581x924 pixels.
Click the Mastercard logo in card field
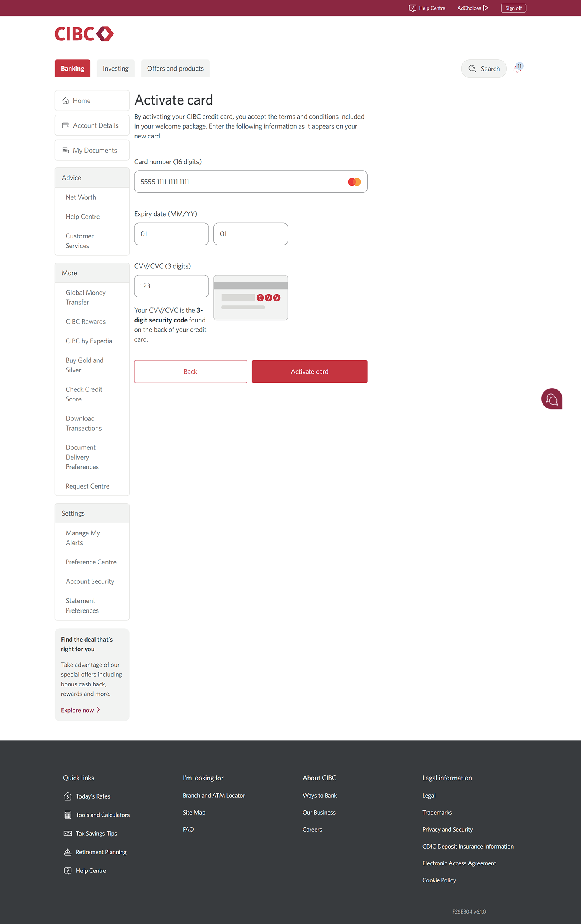coord(354,182)
